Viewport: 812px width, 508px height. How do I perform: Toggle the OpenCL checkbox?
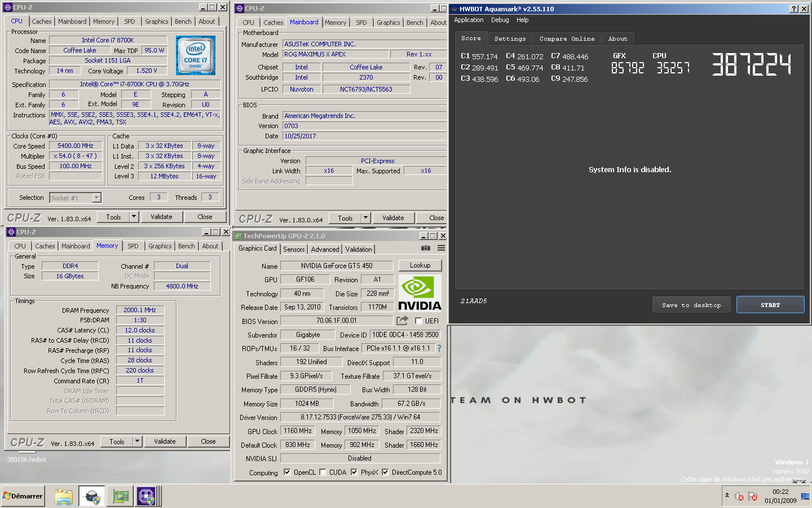(x=287, y=472)
